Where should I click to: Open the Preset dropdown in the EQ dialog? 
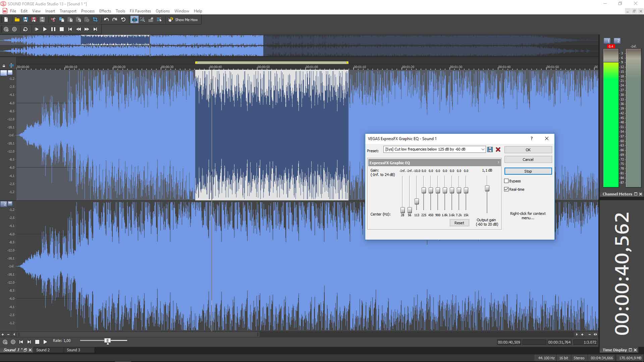(x=482, y=149)
